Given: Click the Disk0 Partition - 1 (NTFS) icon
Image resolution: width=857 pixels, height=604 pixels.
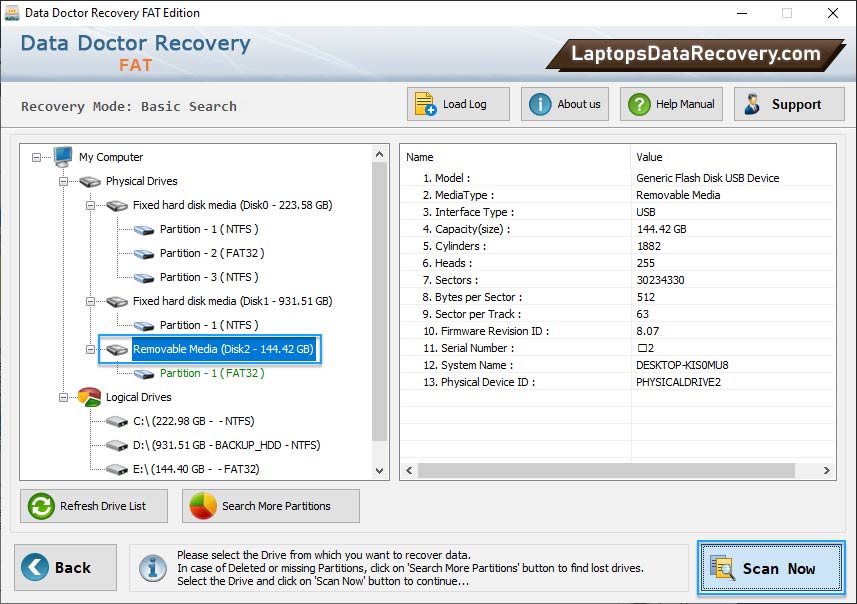Looking at the screenshot, I should click(144, 230).
